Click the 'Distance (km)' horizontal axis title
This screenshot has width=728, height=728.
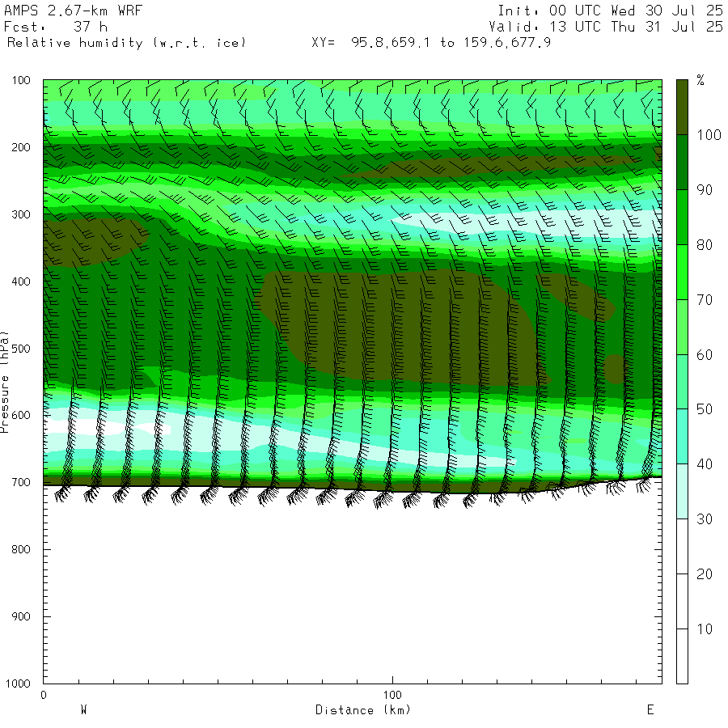(363, 710)
